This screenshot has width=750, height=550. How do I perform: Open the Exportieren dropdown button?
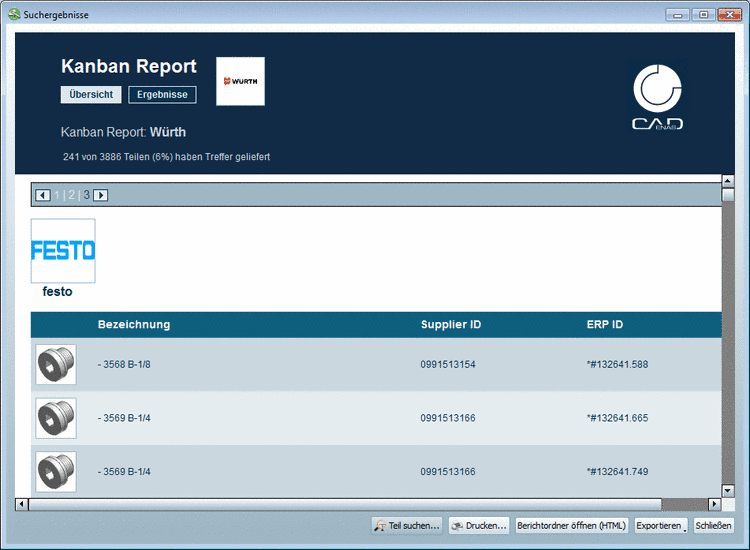[661, 526]
